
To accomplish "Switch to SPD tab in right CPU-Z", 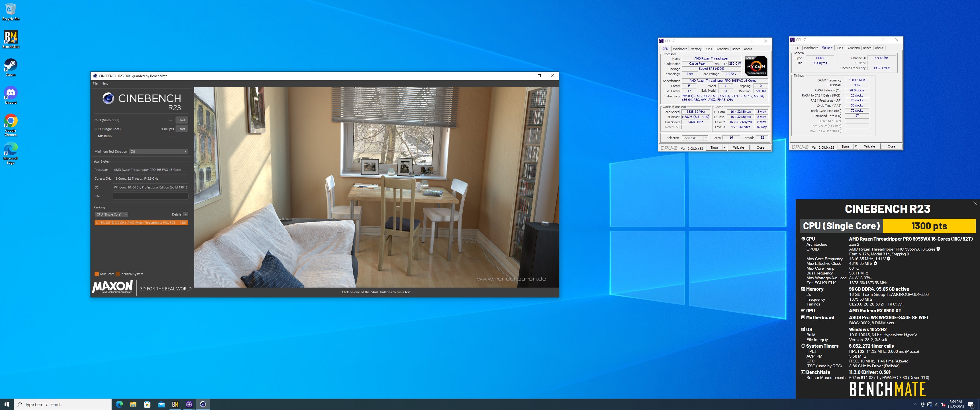I will click(840, 48).
